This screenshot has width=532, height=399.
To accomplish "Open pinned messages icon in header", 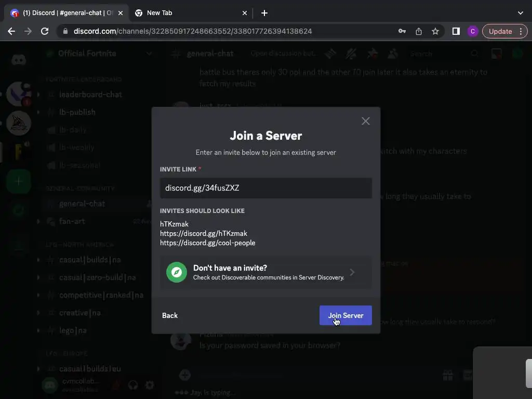I will 372,54.
